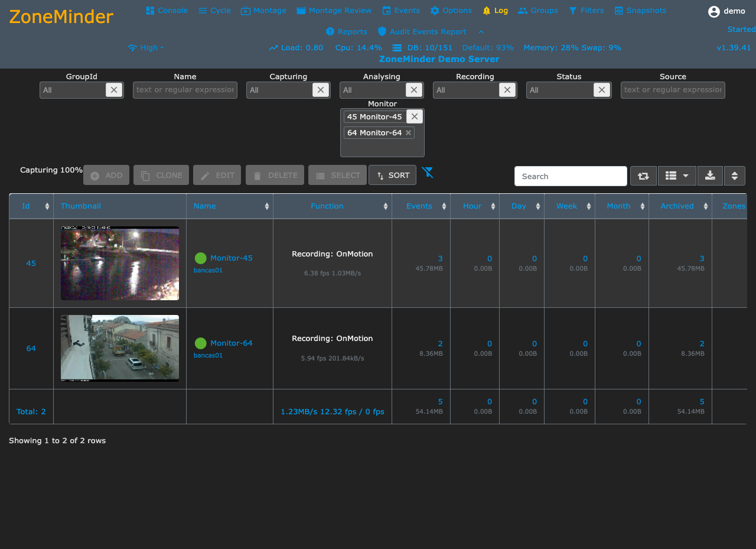Click the refresh table icon button
The width and height of the screenshot is (756, 549).
(643, 176)
